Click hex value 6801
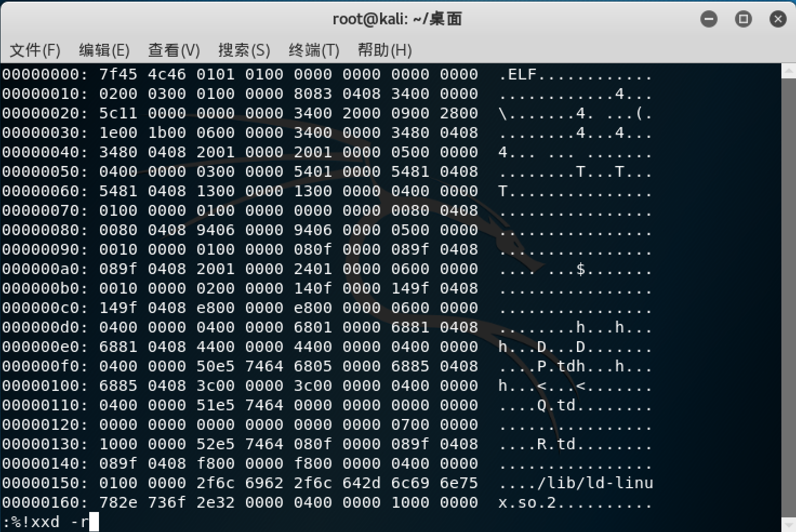 (313, 327)
